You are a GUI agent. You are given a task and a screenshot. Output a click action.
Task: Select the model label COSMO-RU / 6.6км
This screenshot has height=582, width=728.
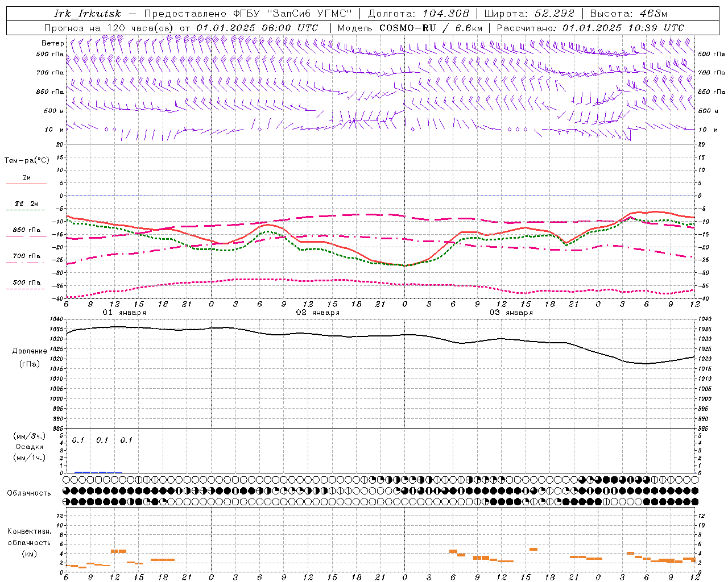(431, 28)
